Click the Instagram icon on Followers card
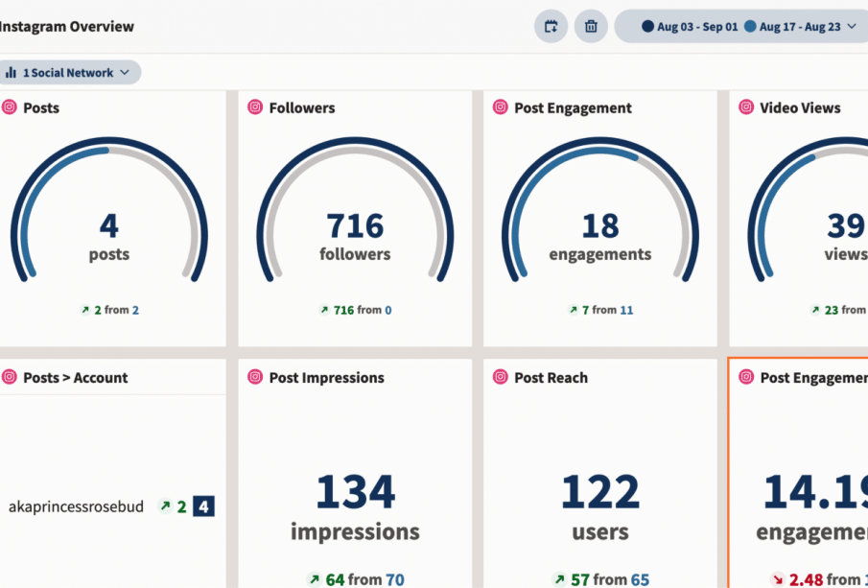The image size is (868, 588). click(255, 107)
